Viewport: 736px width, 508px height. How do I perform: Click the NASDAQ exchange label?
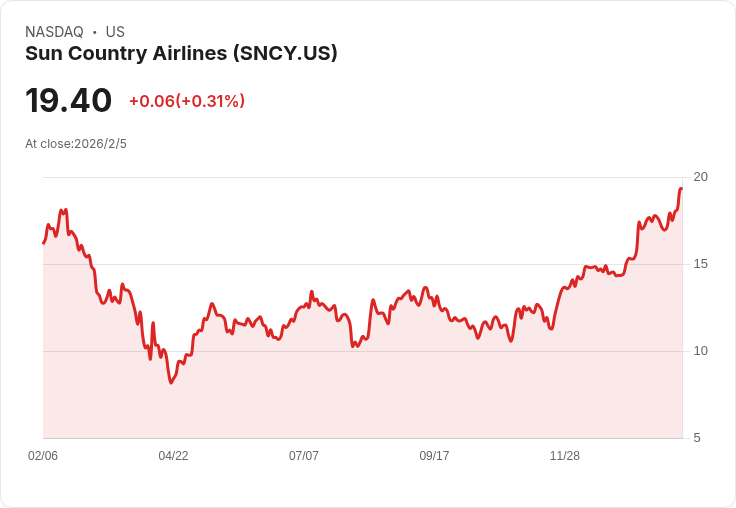pos(54,32)
